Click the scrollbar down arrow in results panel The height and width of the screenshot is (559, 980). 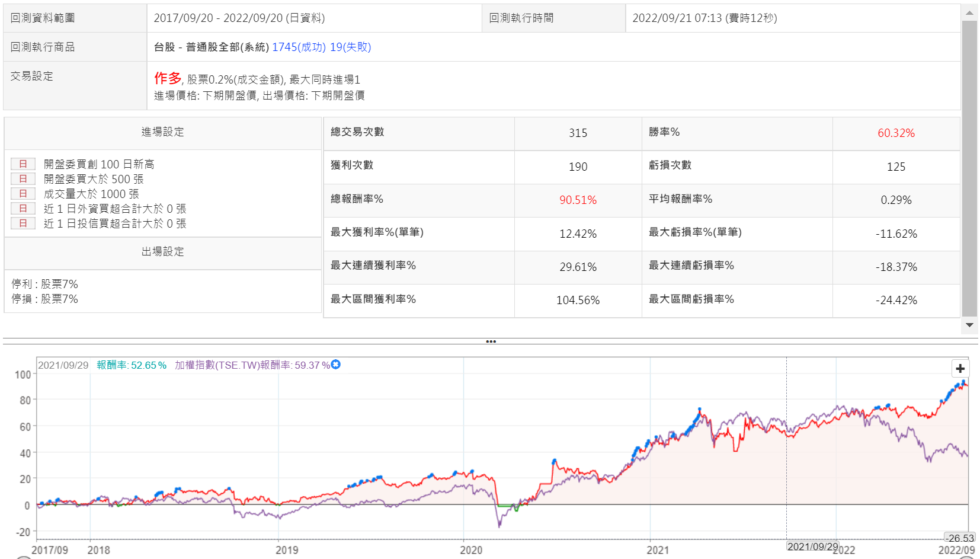(969, 325)
